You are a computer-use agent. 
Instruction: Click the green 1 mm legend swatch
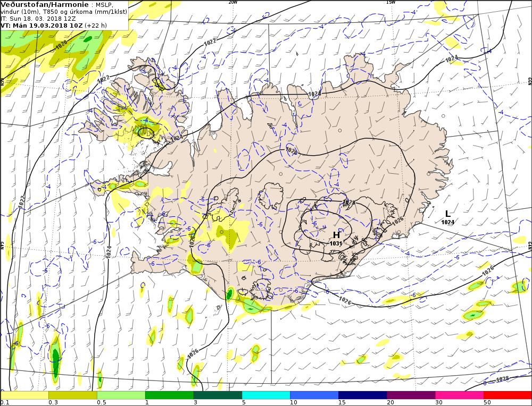(x=169, y=395)
